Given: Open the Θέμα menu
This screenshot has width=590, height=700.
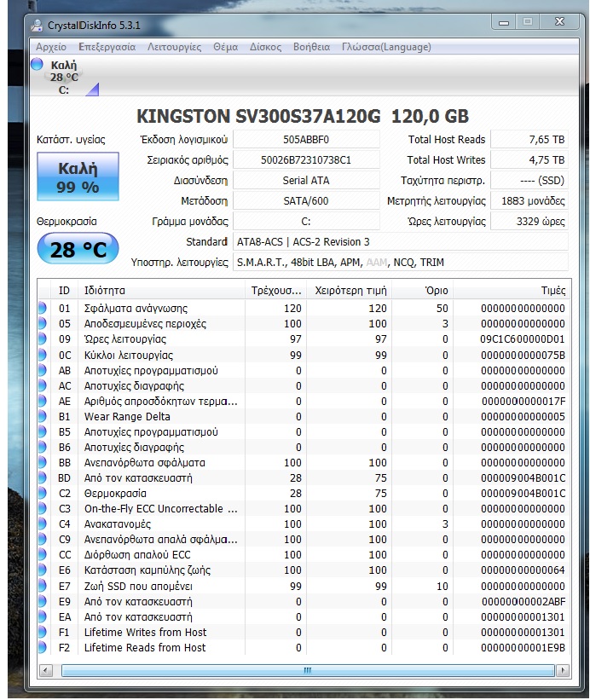Looking at the screenshot, I should point(225,47).
